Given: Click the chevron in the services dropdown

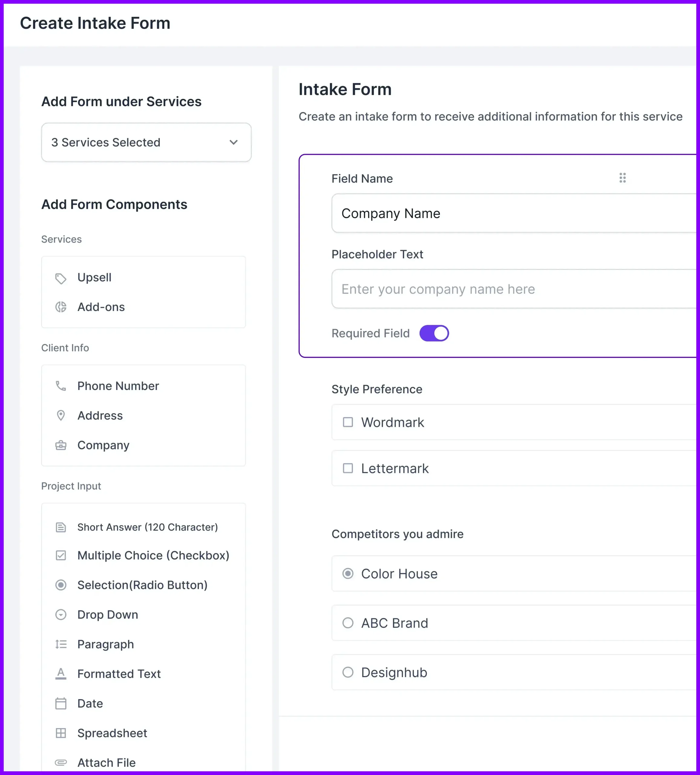Looking at the screenshot, I should click(x=233, y=143).
